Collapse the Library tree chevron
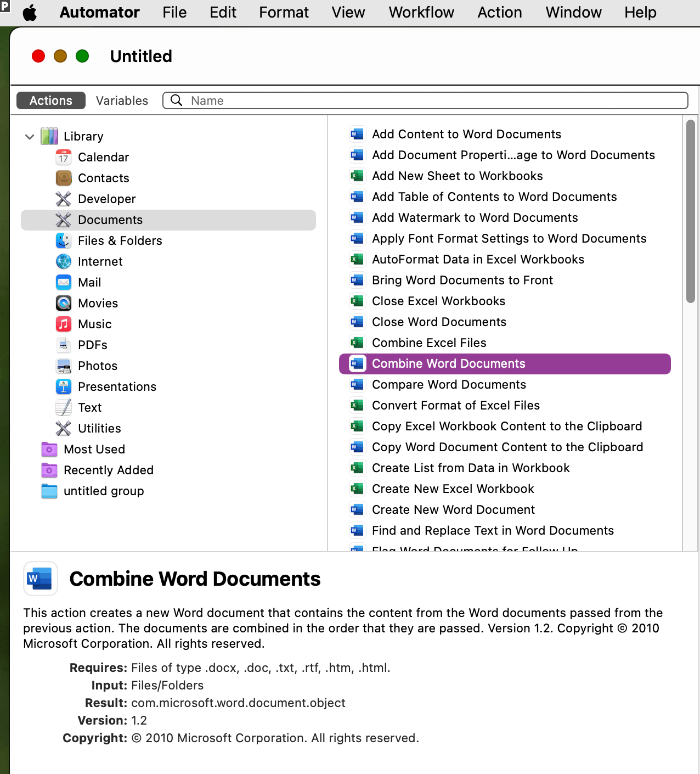700x774 pixels. 30,137
